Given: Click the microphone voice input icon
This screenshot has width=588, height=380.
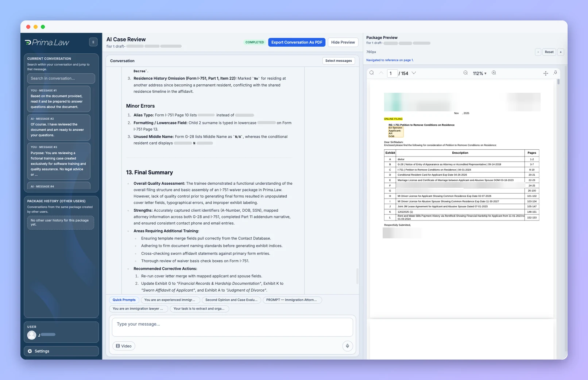Looking at the screenshot, I should (348, 346).
